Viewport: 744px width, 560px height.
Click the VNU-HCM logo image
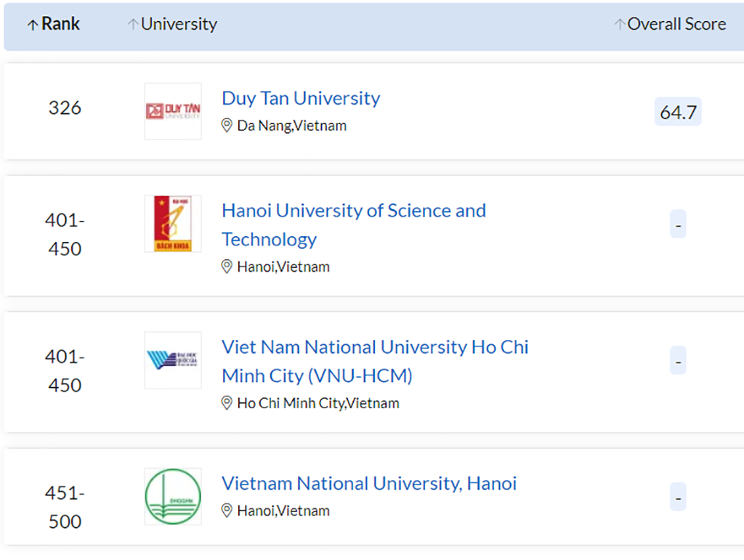173,360
